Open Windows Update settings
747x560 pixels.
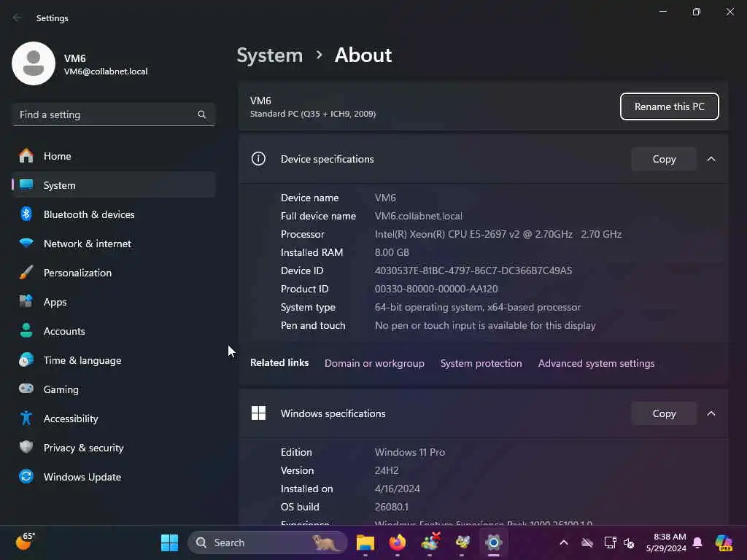click(x=113, y=477)
